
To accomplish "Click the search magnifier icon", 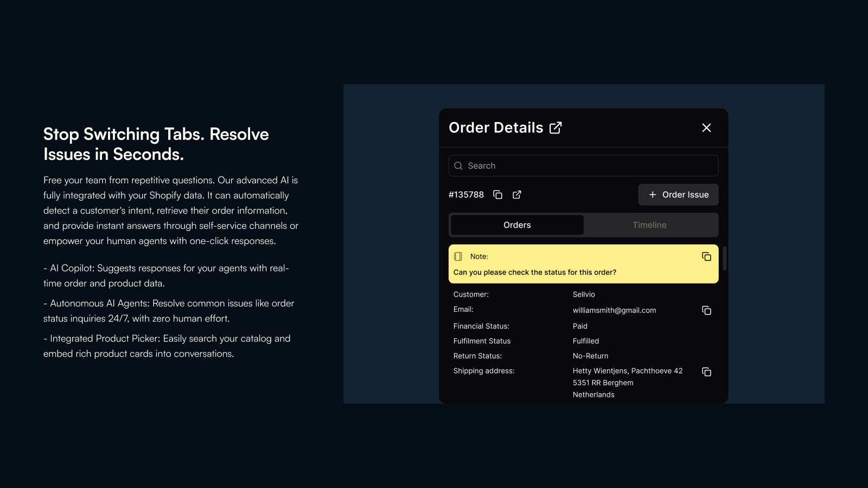I will click(x=458, y=166).
